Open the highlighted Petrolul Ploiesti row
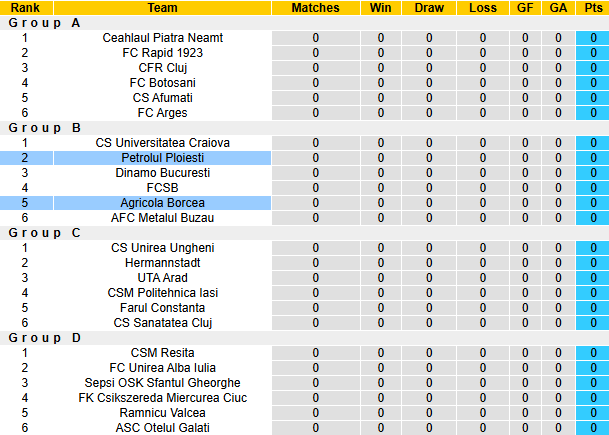Screen dimensions: 609x435 click(x=163, y=158)
